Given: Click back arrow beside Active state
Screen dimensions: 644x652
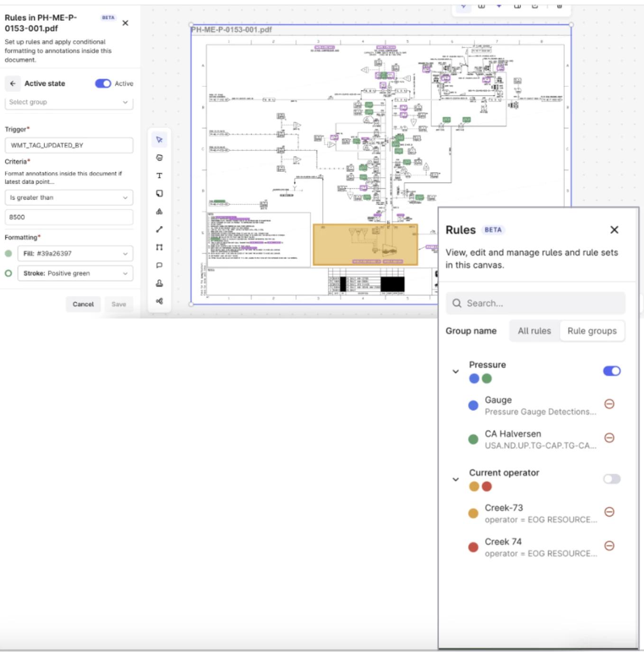Looking at the screenshot, I should pyautogui.click(x=13, y=84).
